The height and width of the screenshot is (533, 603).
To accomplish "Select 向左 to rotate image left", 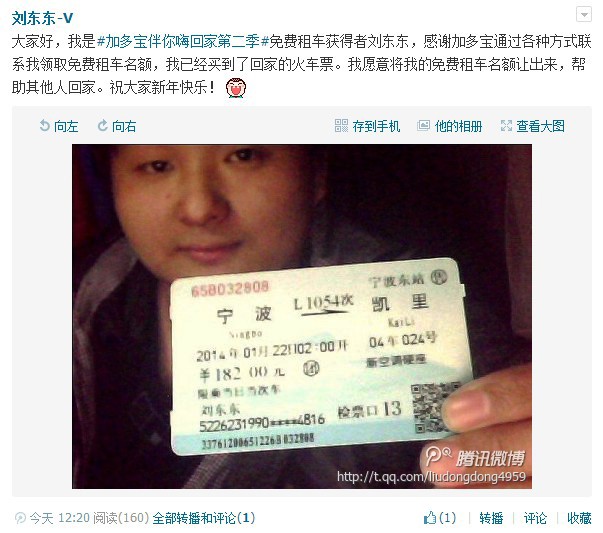I will coord(66,126).
